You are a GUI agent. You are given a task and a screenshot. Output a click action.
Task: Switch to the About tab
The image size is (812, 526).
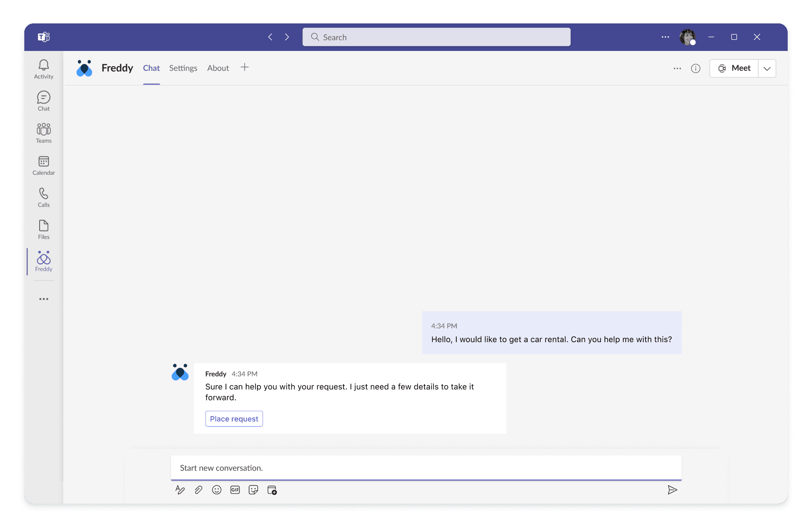(218, 68)
